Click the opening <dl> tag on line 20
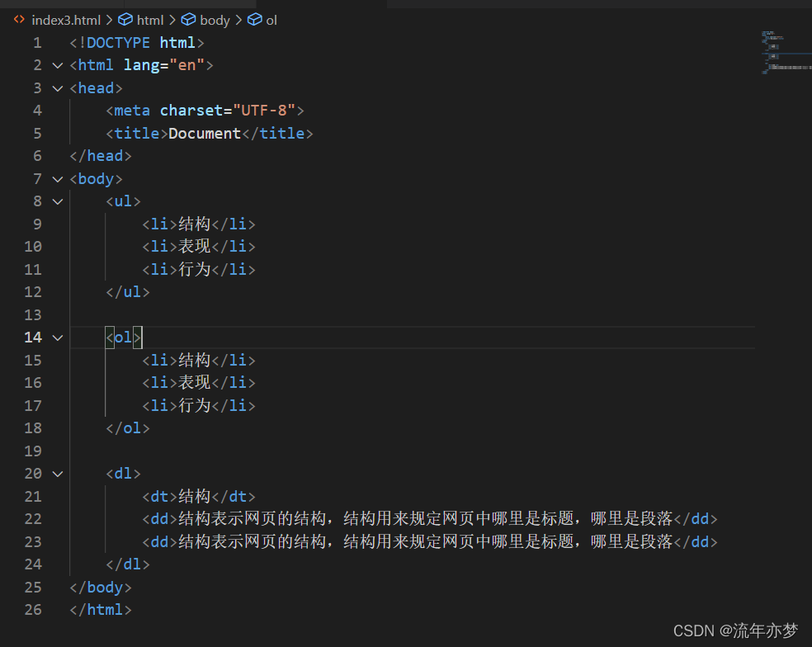 123,474
